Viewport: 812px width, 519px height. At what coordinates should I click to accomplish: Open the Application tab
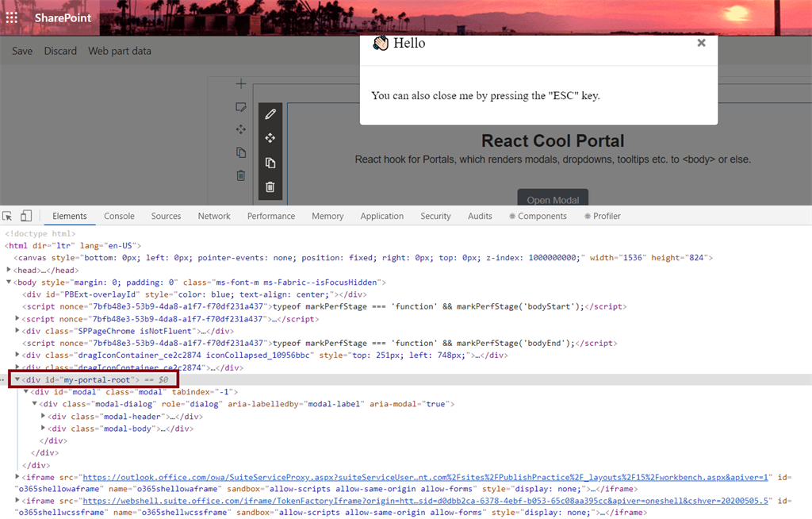[x=381, y=216]
